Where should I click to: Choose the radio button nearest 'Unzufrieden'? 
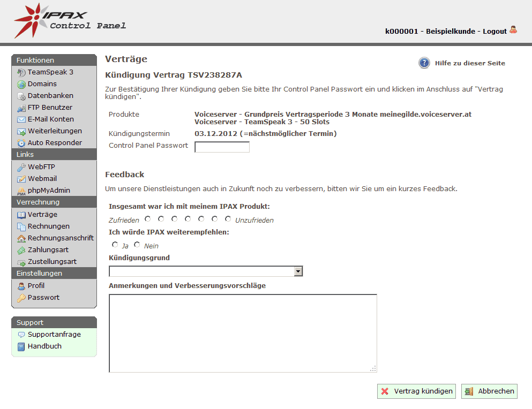tap(228, 219)
